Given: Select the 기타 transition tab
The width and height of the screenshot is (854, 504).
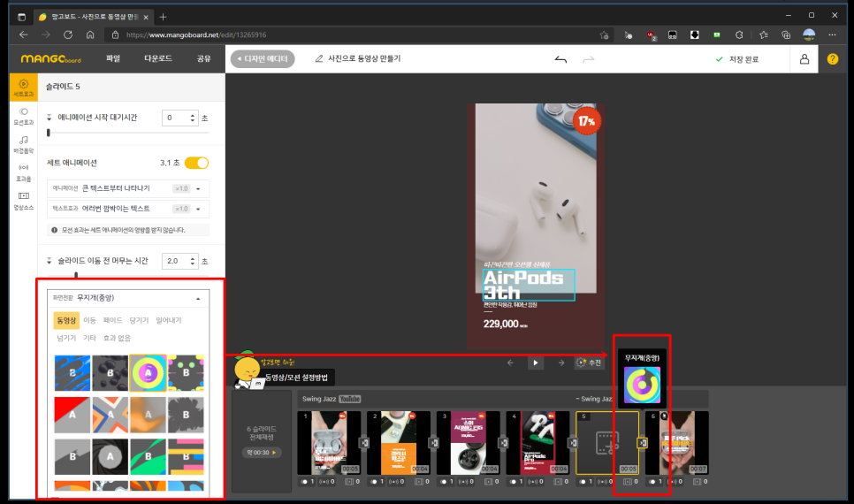Looking at the screenshot, I should tap(90, 339).
